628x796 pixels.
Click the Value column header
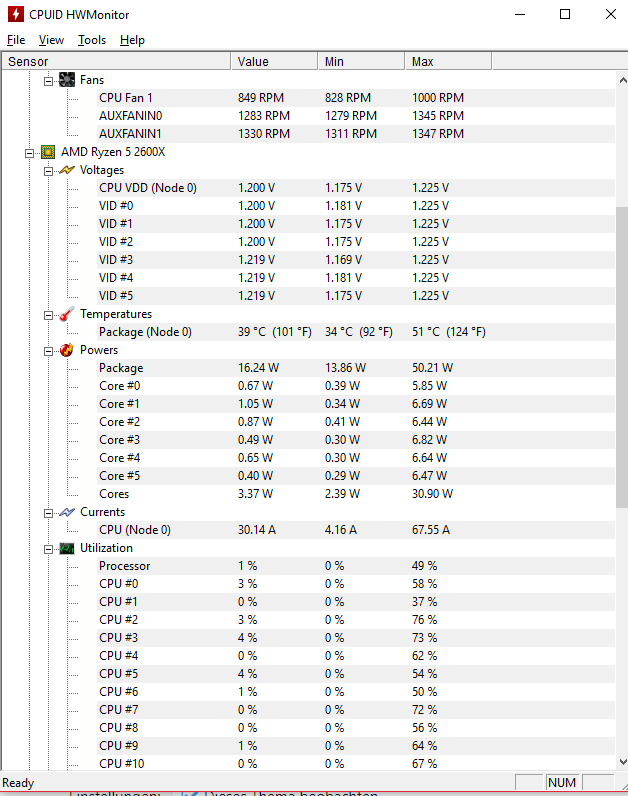pos(274,61)
